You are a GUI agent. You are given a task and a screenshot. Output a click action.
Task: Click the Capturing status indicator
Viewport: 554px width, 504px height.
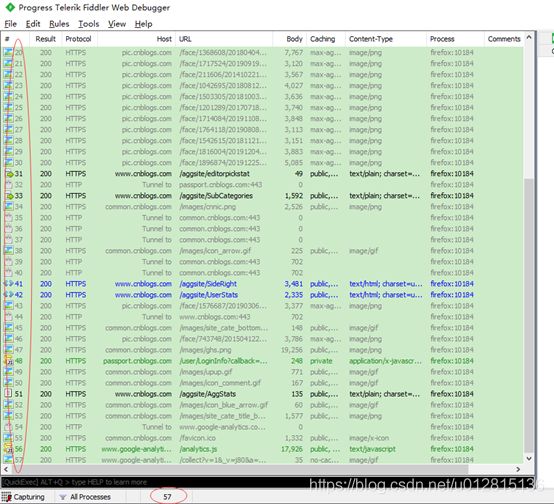pos(23,497)
